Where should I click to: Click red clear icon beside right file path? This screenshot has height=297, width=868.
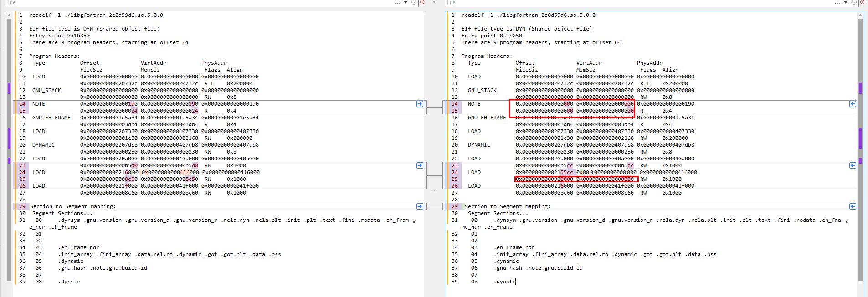(x=863, y=3)
